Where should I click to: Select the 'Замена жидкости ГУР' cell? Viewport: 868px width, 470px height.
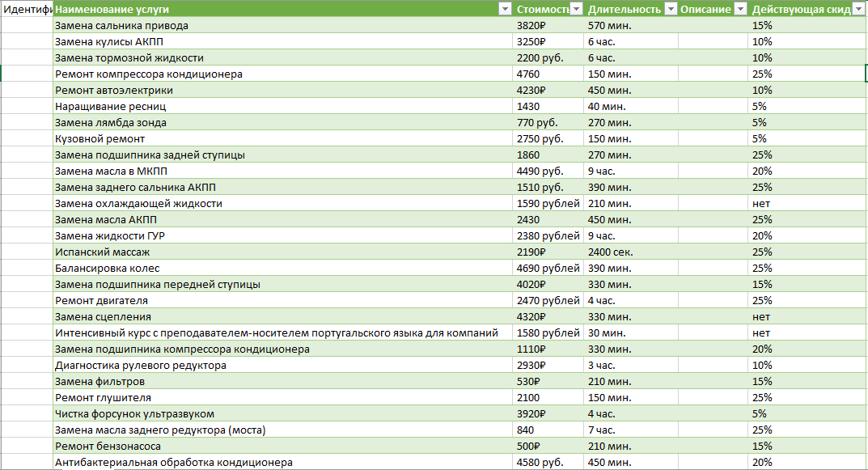(283, 235)
